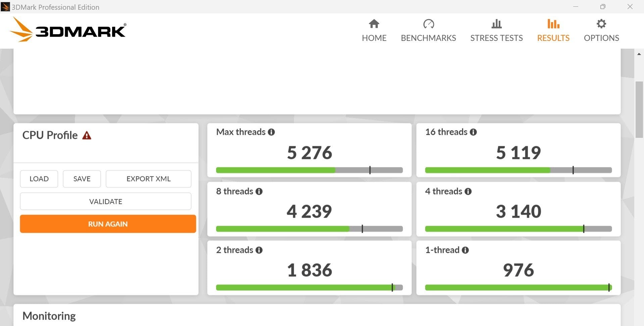Viewport: 644px width, 326px height.
Task: Click the Monitoring section heading
Action: click(49, 316)
